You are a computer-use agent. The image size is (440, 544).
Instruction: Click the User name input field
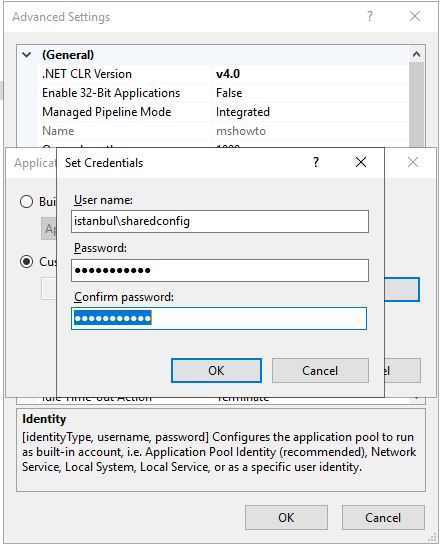point(220,221)
